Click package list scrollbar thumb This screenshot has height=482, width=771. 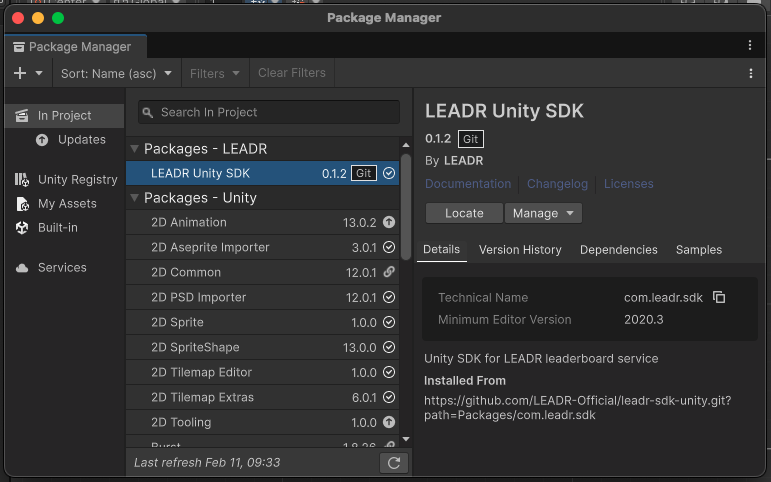[x=406, y=207]
